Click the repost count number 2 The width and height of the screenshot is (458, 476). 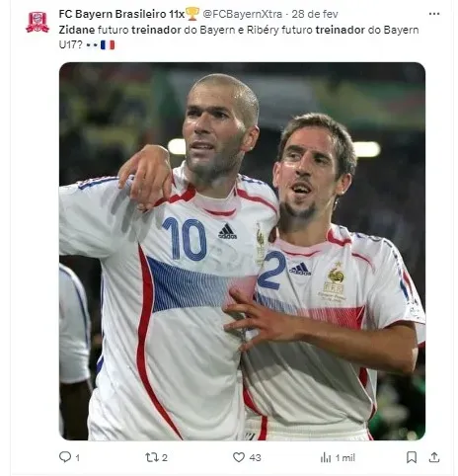165,458
